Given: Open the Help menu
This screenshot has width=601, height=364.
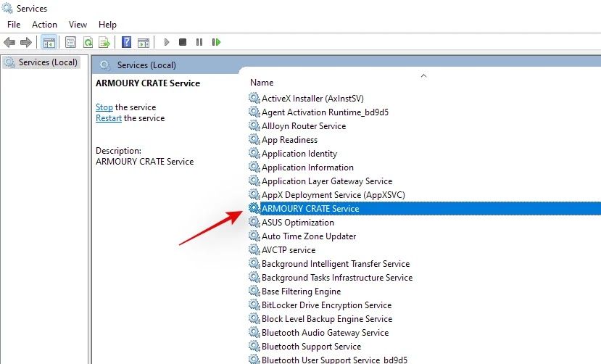Looking at the screenshot, I should (x=107, y=25).
